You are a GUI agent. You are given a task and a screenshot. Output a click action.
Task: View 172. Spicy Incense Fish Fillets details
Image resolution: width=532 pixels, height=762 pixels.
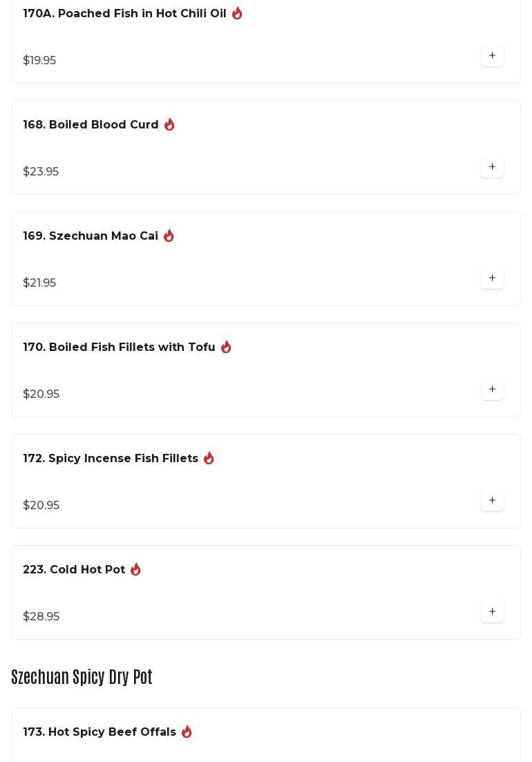[111, 458]
